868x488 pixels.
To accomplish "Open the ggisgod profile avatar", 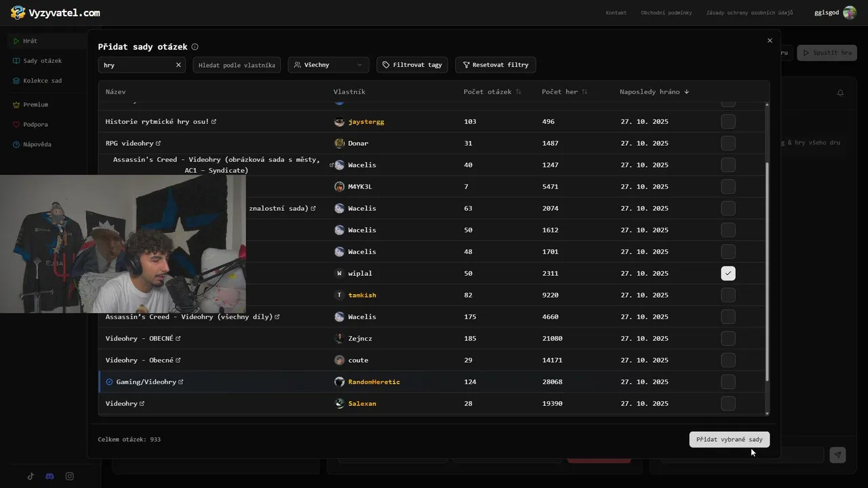I will coord(850,12).
